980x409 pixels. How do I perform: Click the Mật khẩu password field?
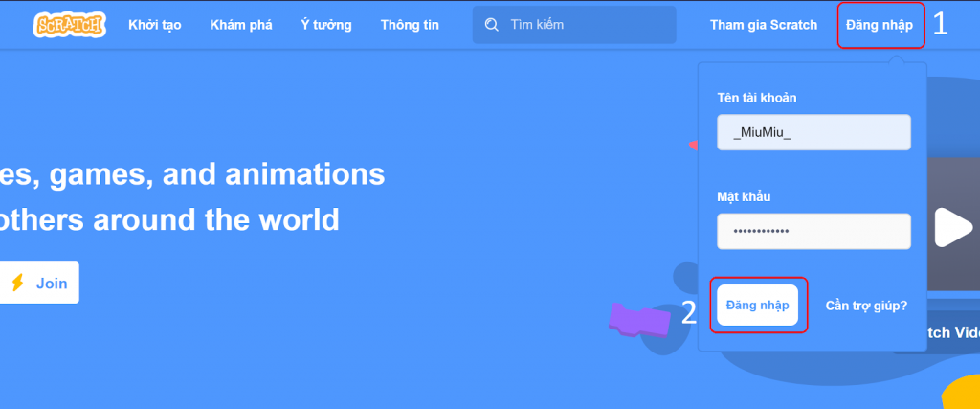point(813,231)
